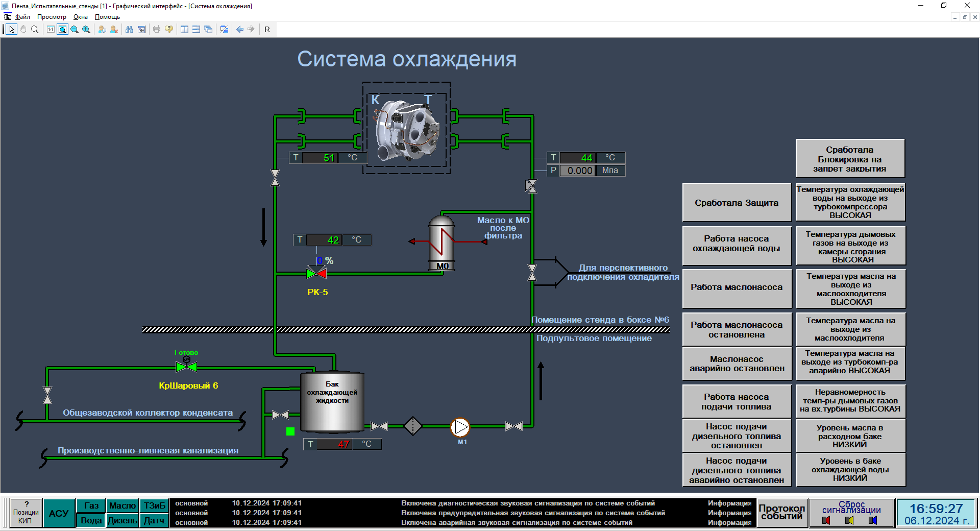Click Маслонасос аварийно остановлен indicator

click(737, 364)
